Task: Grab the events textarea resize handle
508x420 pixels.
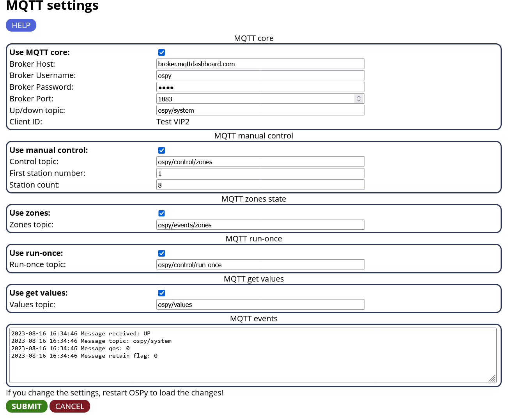Action: pos(492,379)
